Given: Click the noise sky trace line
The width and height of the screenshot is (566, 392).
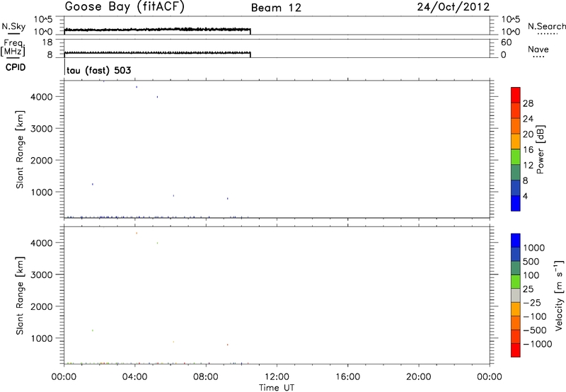Looking at the screenshot, I should (x=157, y=30).
